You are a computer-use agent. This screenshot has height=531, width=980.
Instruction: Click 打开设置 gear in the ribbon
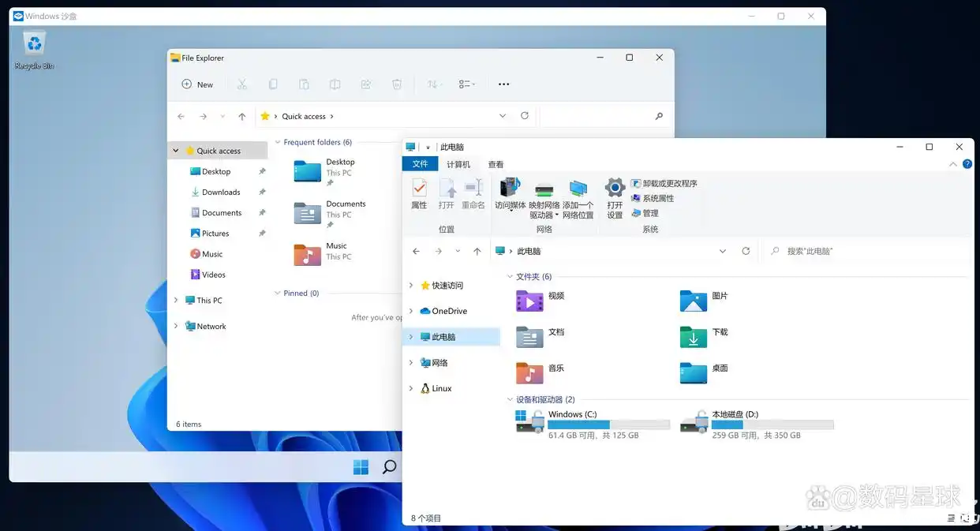615,198
